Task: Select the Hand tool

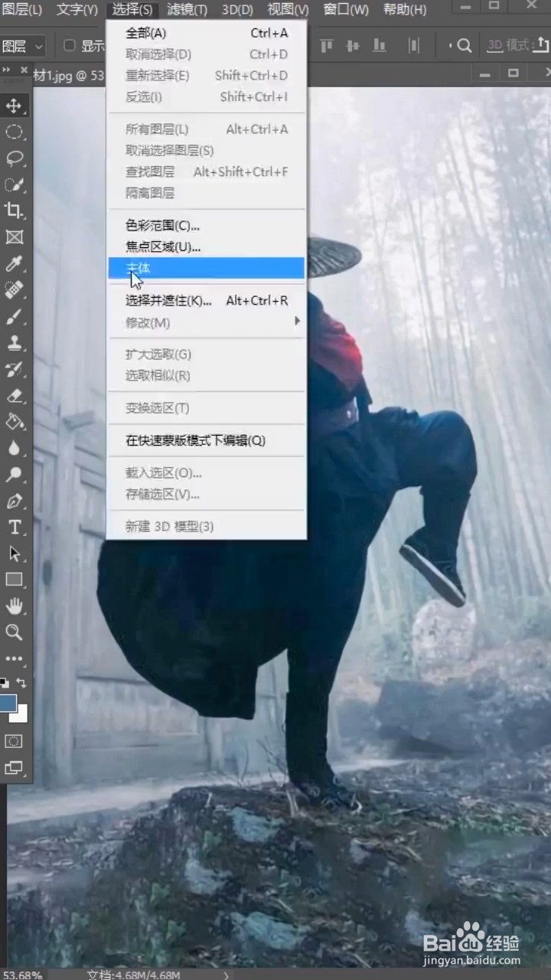Action: pos(15,606)
